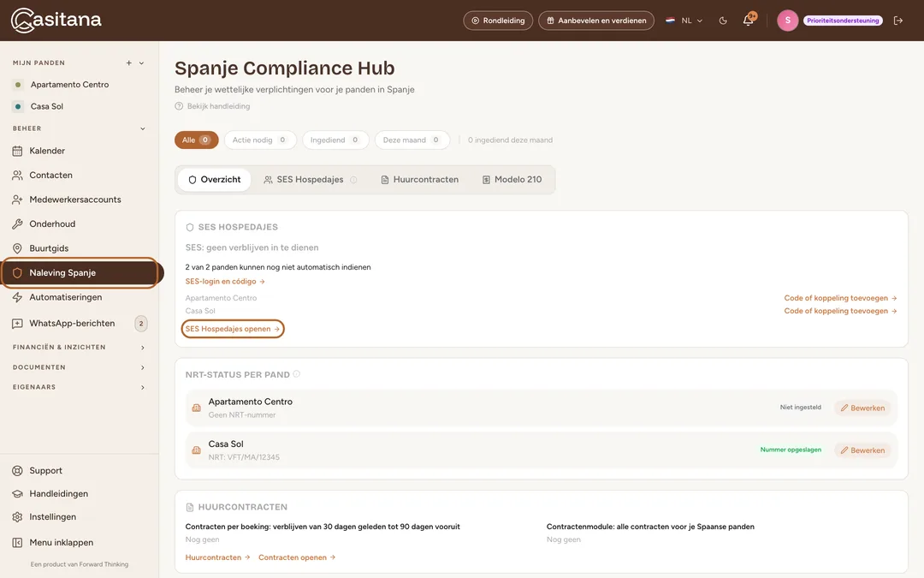Click the Prioriteitsondersteuning badge

pyautogui.click(x=843, y=21)
